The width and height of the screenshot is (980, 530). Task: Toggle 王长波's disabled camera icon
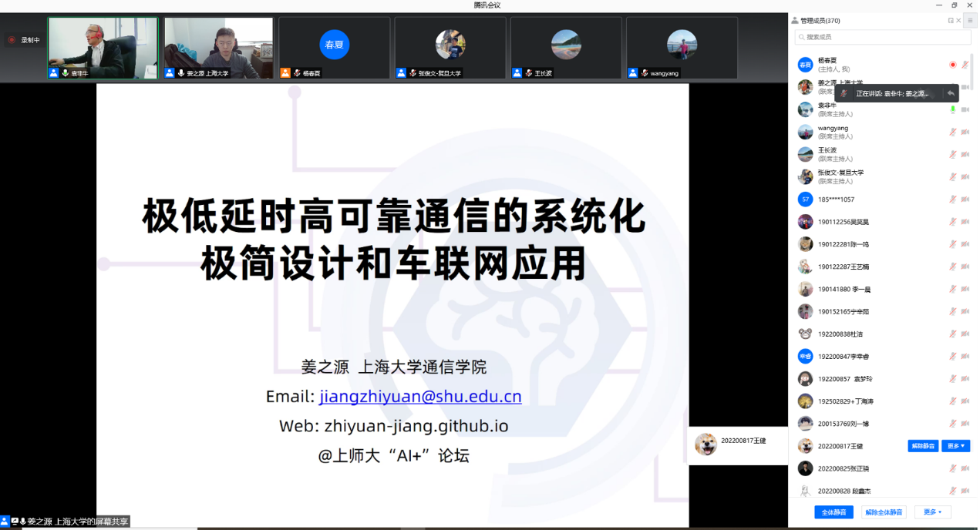tap(965, 154)
